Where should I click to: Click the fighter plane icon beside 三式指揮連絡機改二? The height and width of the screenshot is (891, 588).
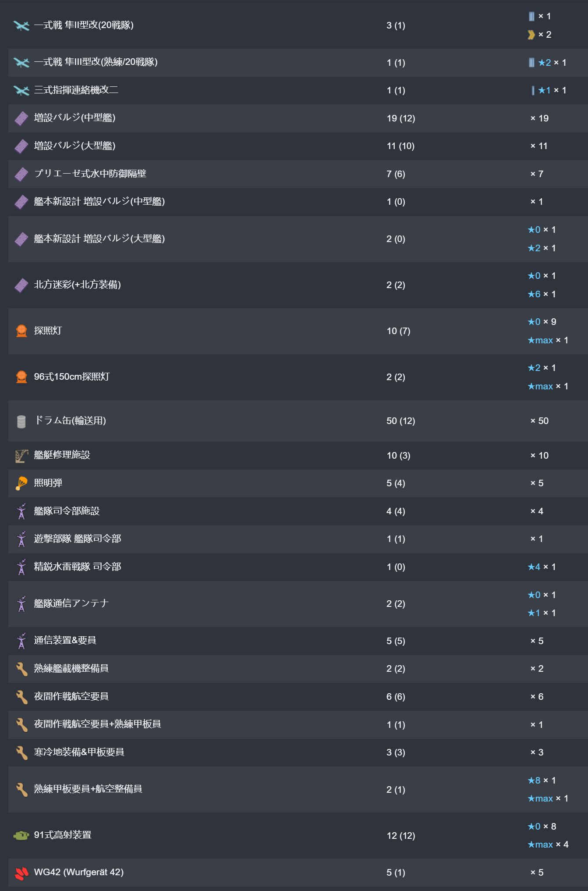coord(21,90)
